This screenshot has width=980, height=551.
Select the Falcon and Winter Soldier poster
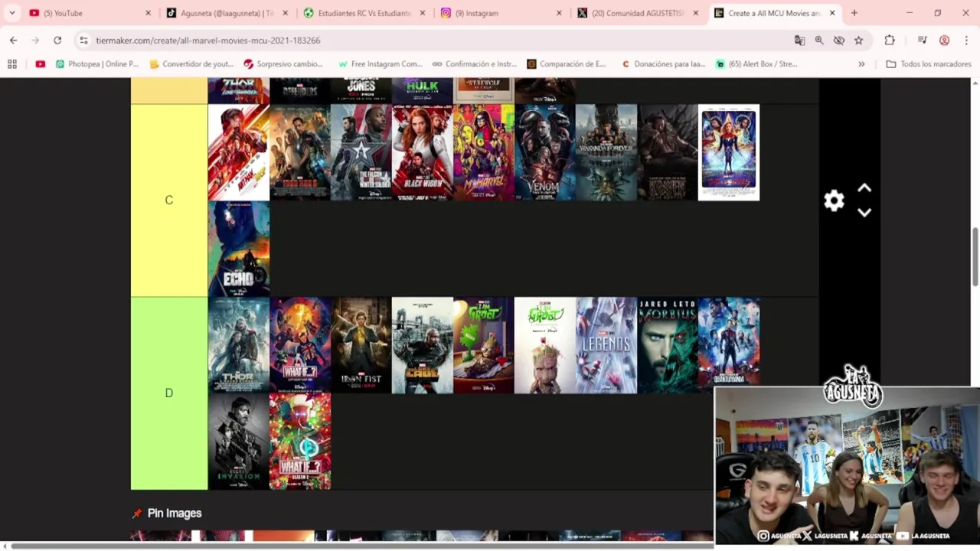pos(361,152)
